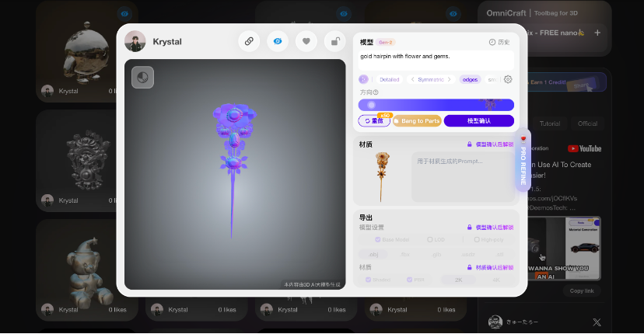Screen dimensions: 644x334
Task: Toggle the blue eye visibility button
Action: pyautogui.click(x=278, y=42)
